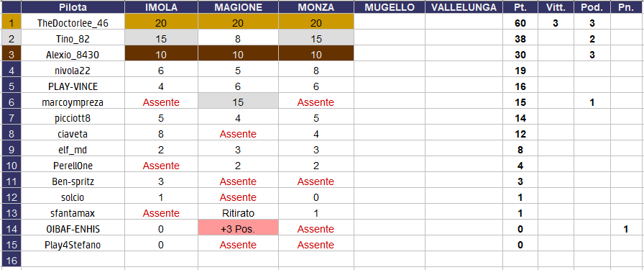Click the Pn. column header

[627, 7]
